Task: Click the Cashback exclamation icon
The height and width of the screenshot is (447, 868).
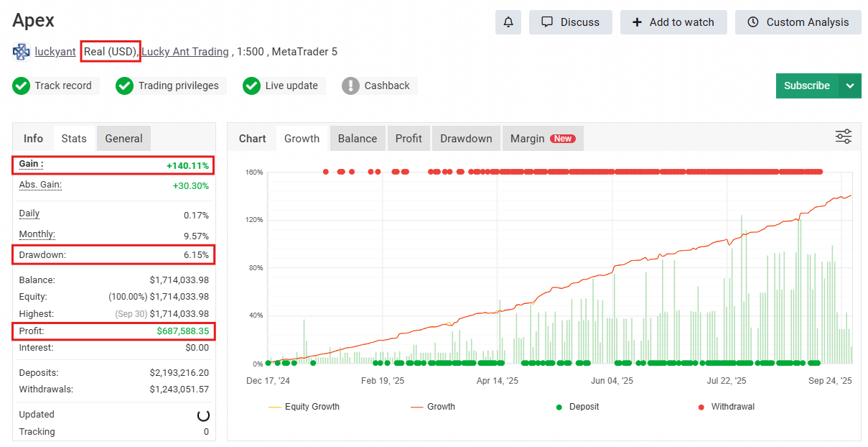Action: point(350,86)
